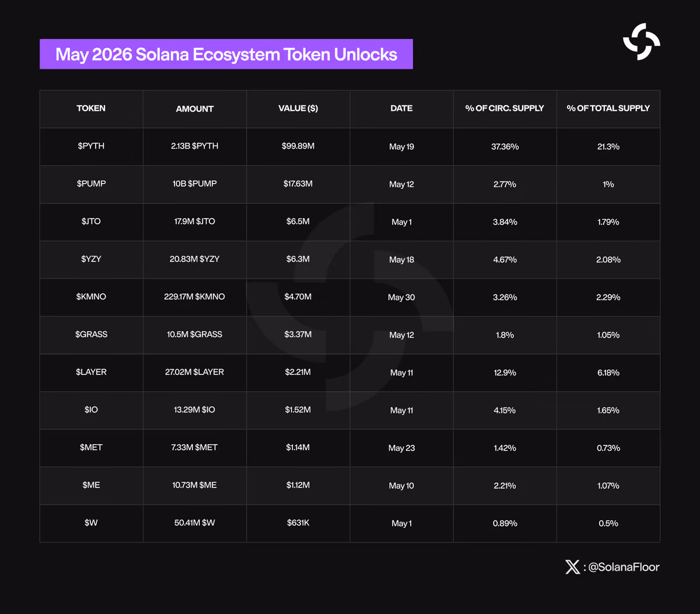Click the 2.77% circulating supply cell

(505, 184)
